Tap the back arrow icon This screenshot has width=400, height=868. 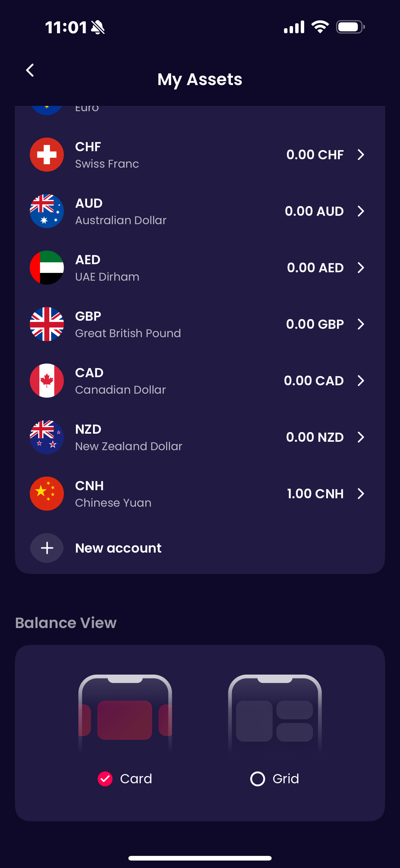30,70
